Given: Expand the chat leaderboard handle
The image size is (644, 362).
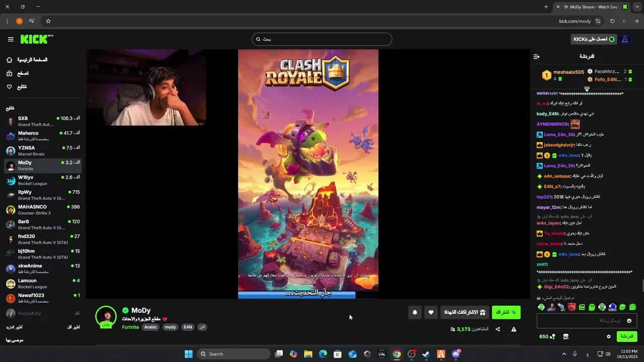Looking at the screenshot, I should [x=587, y=89].
